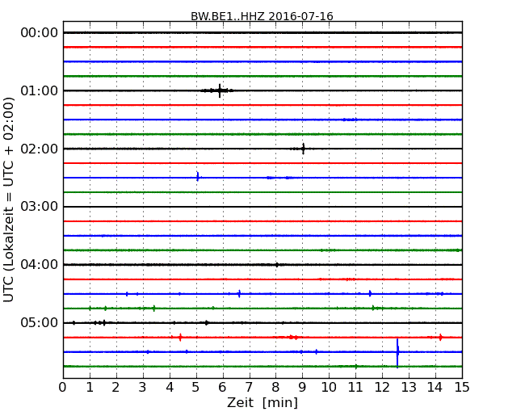Image resolution: width=525 pixels, height=420 pixels.
Task: Select the red spike near minute 14.2 on the 05:15 trace
Action: (441, 338)
